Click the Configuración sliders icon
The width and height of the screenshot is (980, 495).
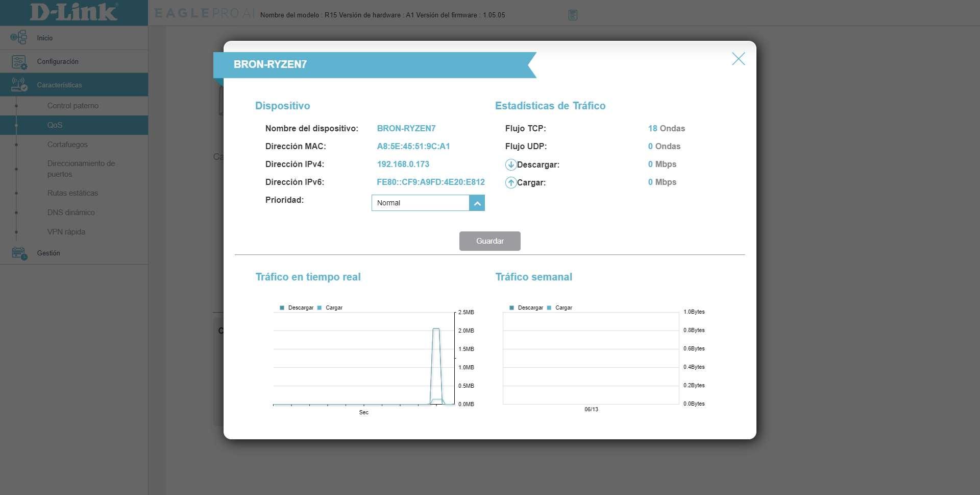(19, 62)
